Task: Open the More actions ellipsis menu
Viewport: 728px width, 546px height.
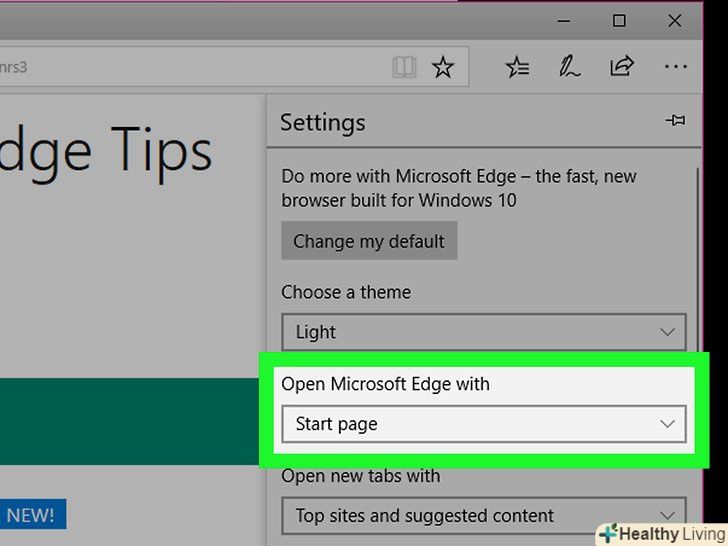Action: coord(676,68)
